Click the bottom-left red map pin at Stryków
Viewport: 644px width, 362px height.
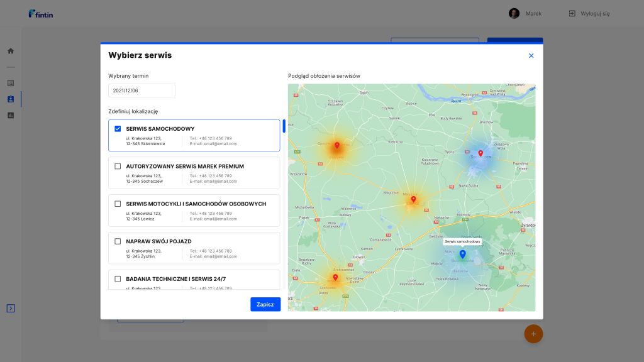(336, 278)
